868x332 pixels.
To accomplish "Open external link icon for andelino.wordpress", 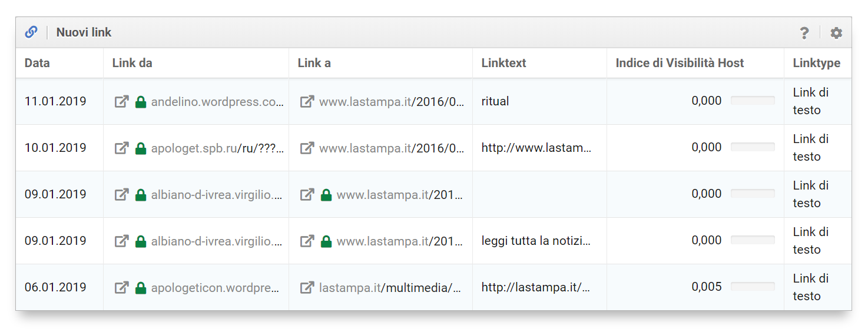I will 121,101.
